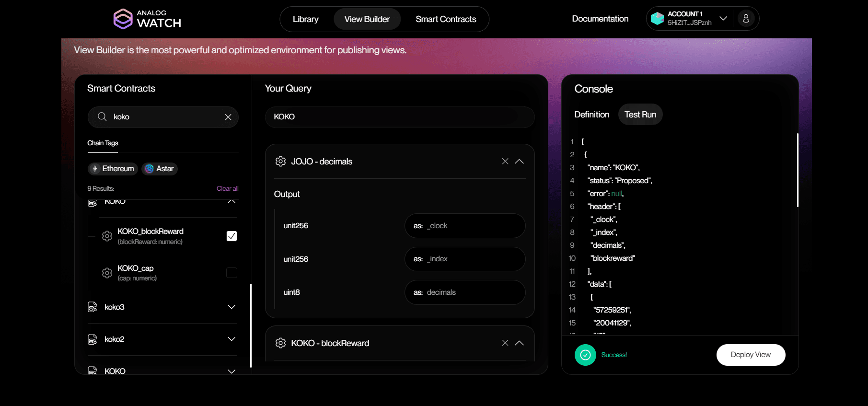Click the JOJO - decimals gear icon
Screen dimensions: 868x406
(x=280, y=162)
